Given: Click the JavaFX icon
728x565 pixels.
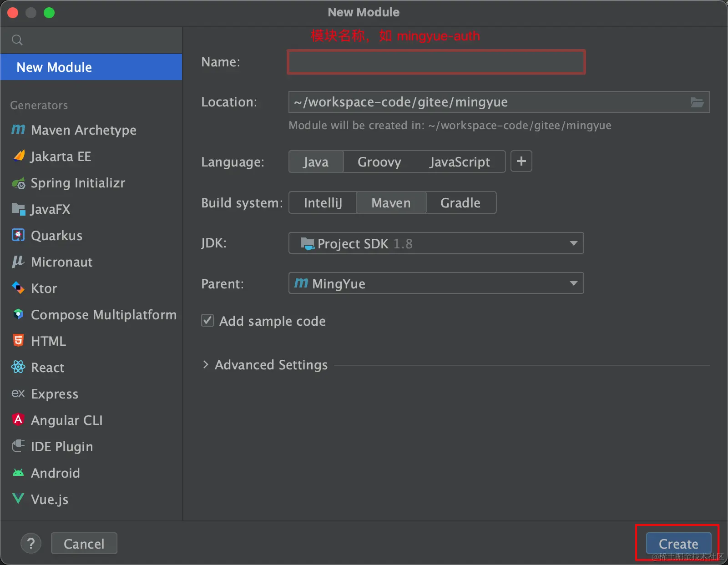Looking at the screenshot, I should pos(18,209).
